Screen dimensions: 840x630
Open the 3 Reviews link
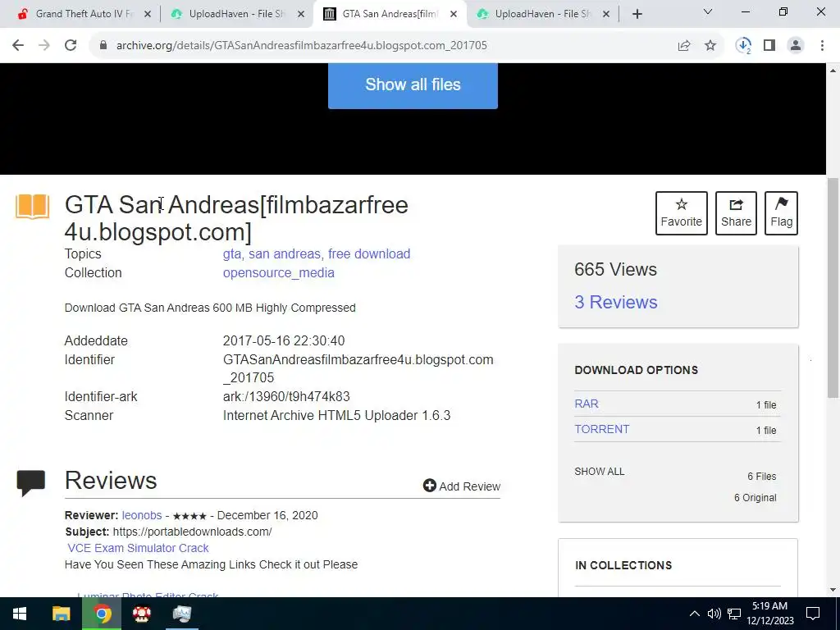point(615,302)
